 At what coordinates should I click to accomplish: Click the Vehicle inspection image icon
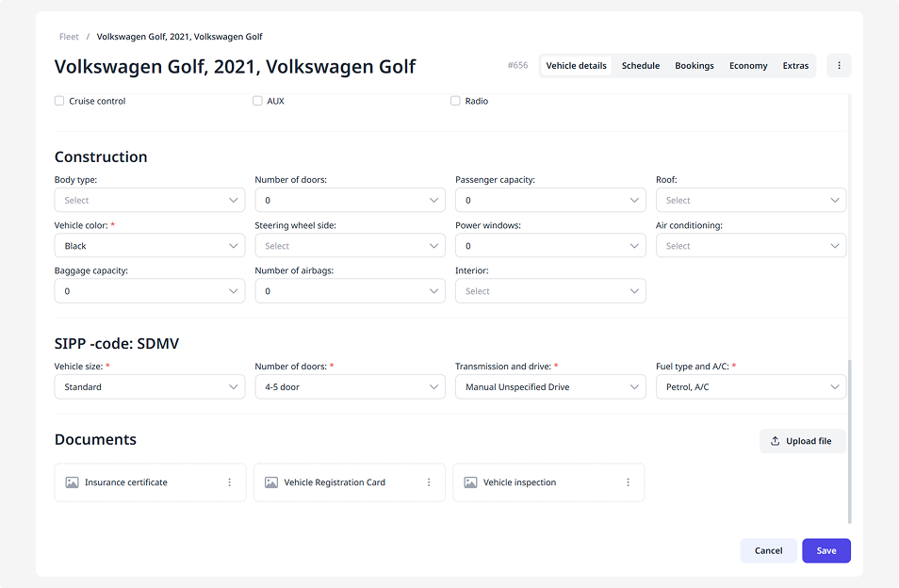pyautogui.click(x=470, y=482)
